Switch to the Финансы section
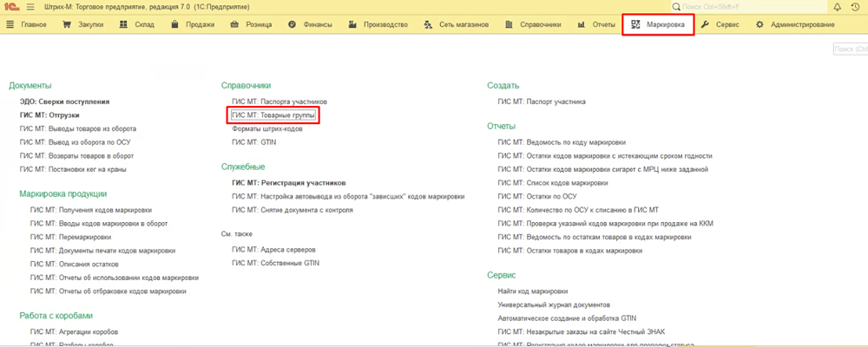 [x=314, y=24]
